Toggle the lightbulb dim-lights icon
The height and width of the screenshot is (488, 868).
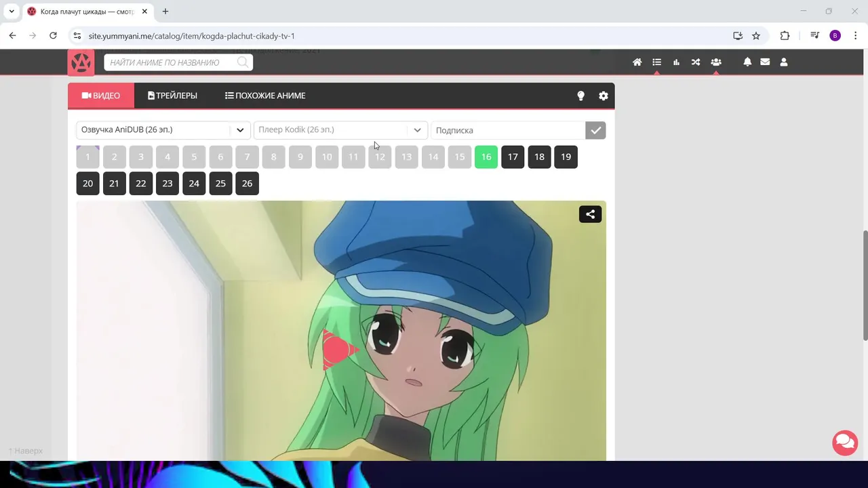[580, 96]
